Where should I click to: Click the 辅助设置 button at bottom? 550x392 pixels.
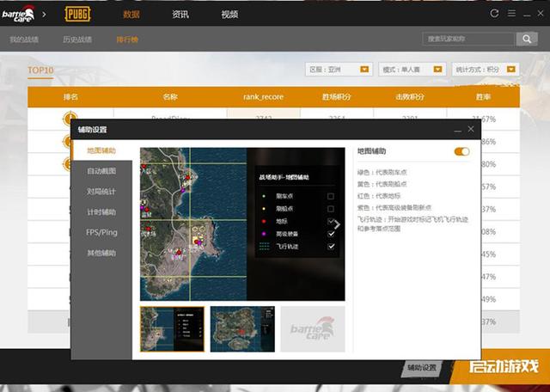click(422, 368)
